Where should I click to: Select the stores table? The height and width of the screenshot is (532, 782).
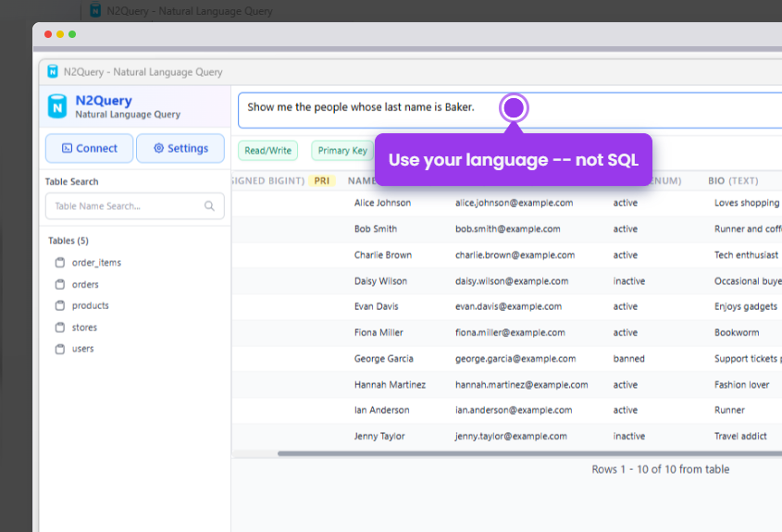click(x=84, y=328)
